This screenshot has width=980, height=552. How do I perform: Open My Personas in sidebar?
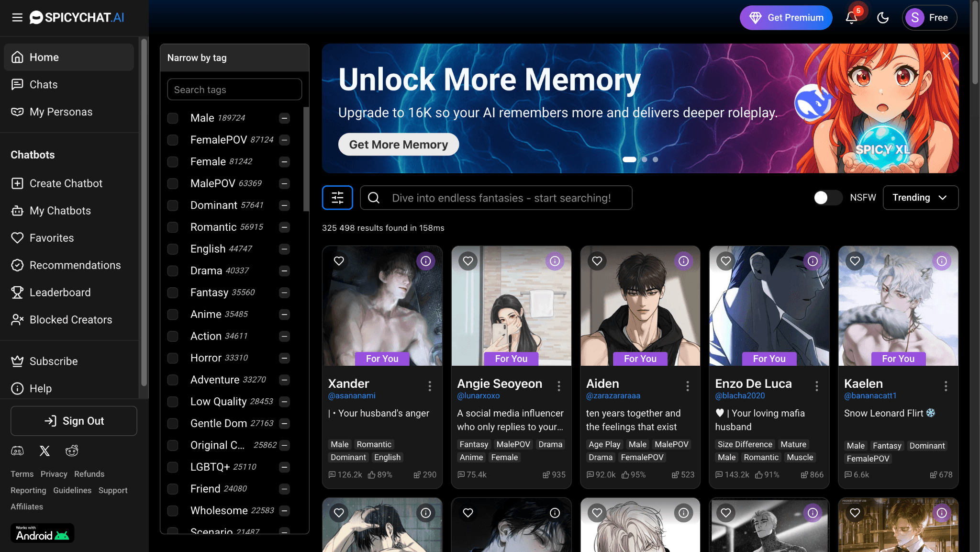[x=61, y=112]
